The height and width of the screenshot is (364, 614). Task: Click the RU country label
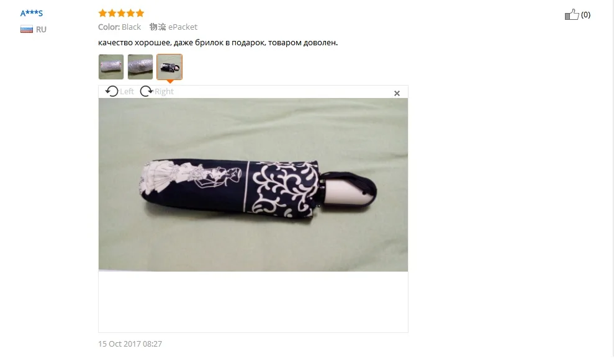pyautogui.click(x=41, y=29)
